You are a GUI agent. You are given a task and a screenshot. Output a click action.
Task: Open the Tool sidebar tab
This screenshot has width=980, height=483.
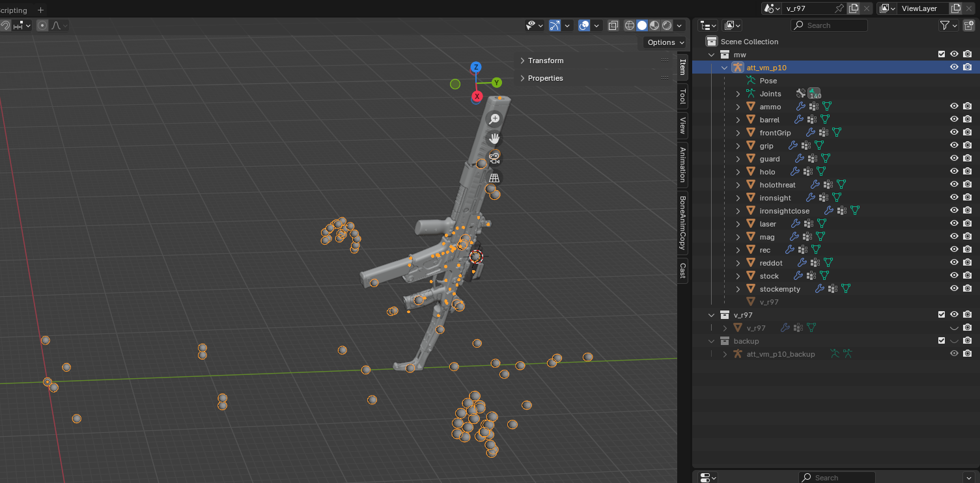[682, 96]
